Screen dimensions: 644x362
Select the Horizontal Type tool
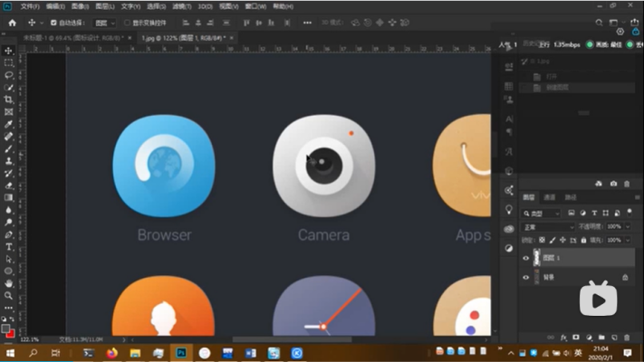pyautogui.click(x=8, y=247)
